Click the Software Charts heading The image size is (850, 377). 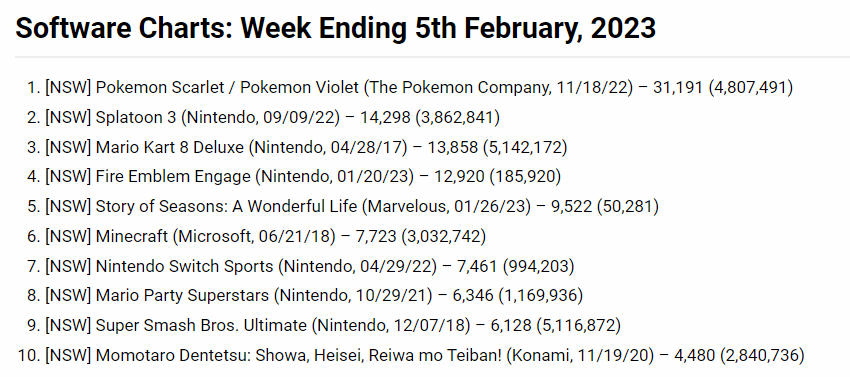(336, 27)
